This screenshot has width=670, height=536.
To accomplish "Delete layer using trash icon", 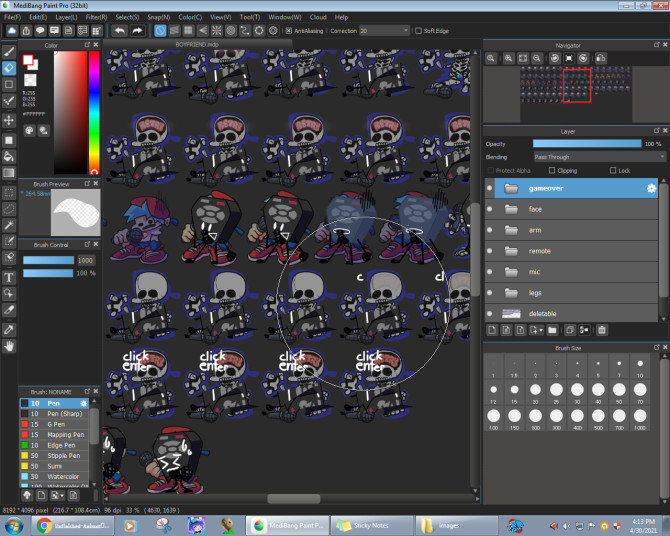I will [602, 330].
